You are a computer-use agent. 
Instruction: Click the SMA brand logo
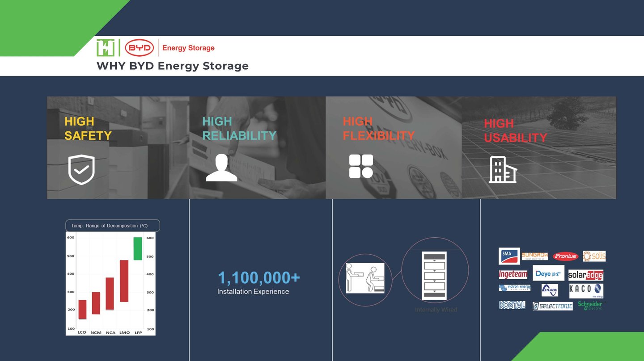click(x=509, y=256)
